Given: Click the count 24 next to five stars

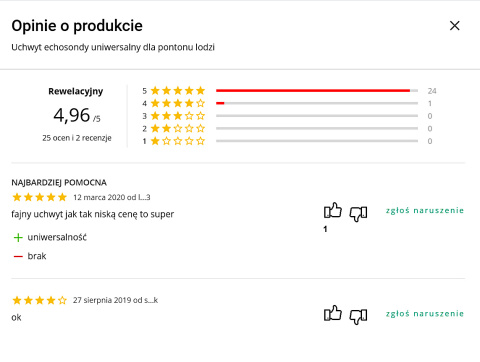Looking at the screenshot, I should 432,91.
